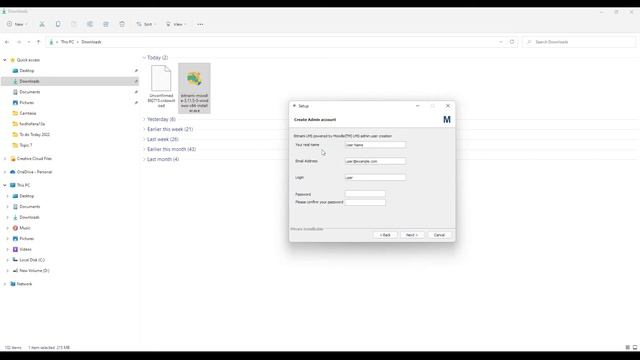Switch to details view via status bar icon
The height and width of the screenshot is (360, 640).
(627, 347)
